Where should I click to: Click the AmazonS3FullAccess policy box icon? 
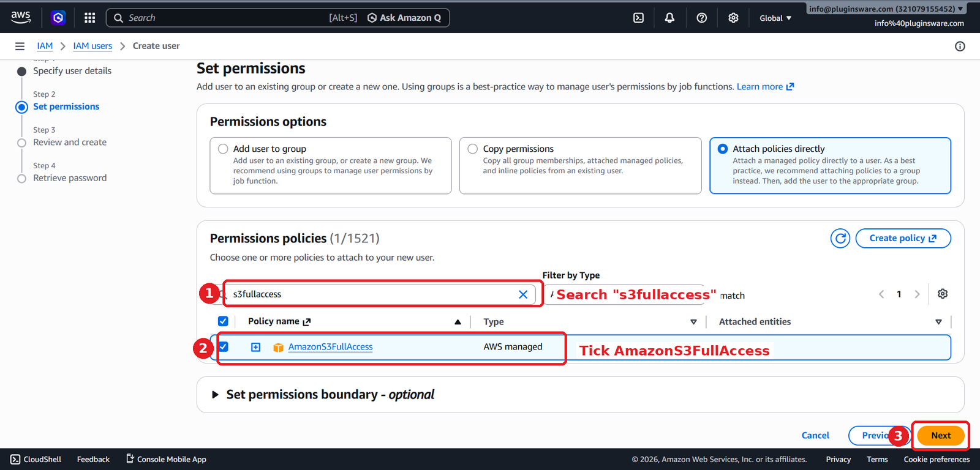pos(278,347)
